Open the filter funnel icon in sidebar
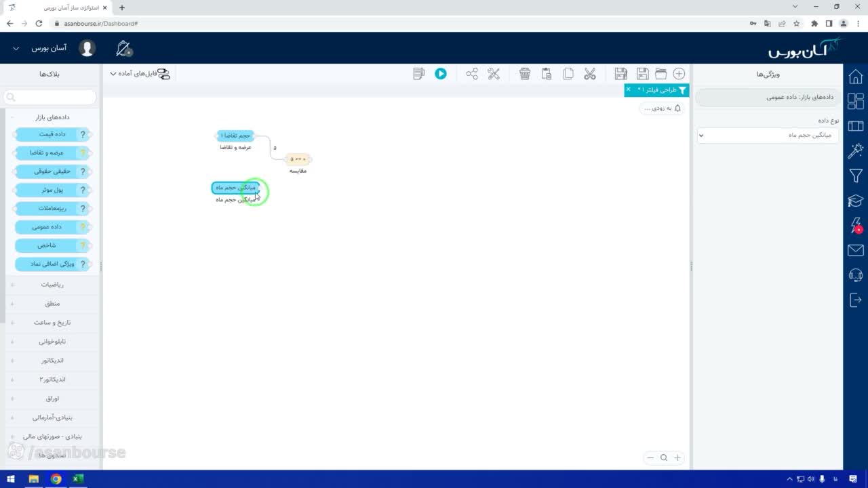 click(x=856, y=176)
